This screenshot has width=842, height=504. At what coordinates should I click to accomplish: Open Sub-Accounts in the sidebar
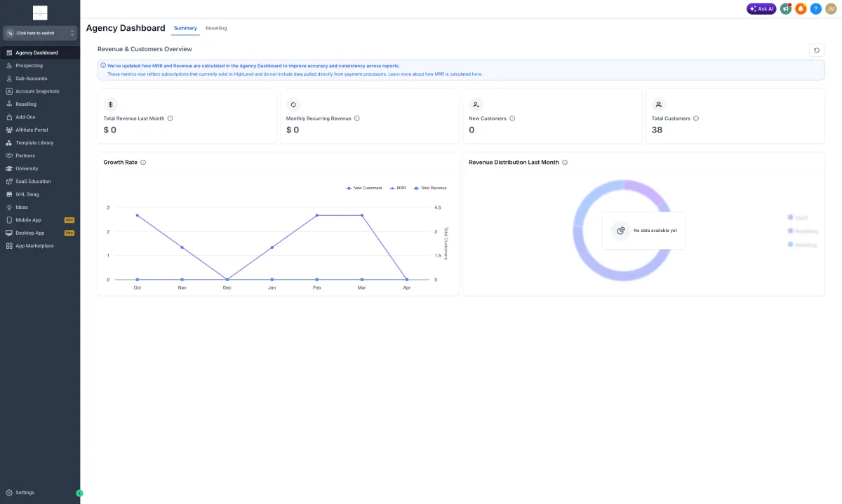point(32,79)
